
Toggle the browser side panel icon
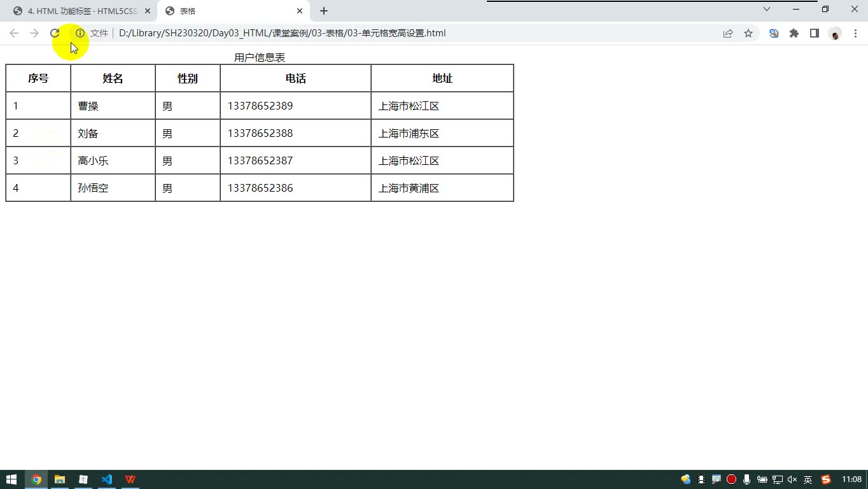click(815, 33)
